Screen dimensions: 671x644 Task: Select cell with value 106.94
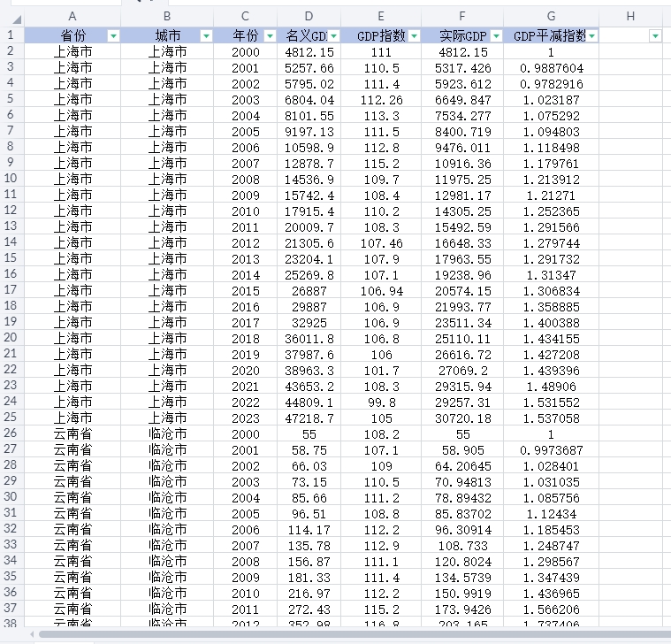381,290
